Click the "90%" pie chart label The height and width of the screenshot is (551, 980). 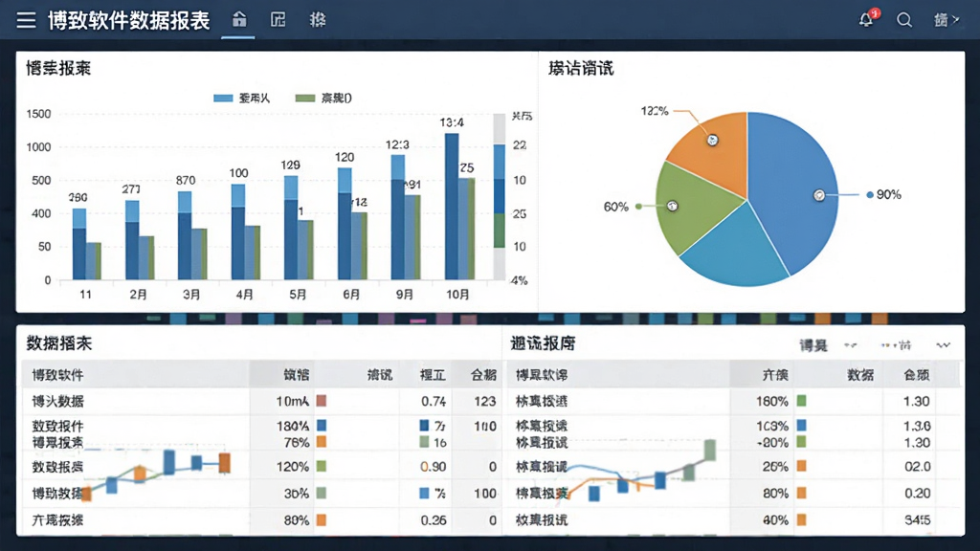[888, 195]
